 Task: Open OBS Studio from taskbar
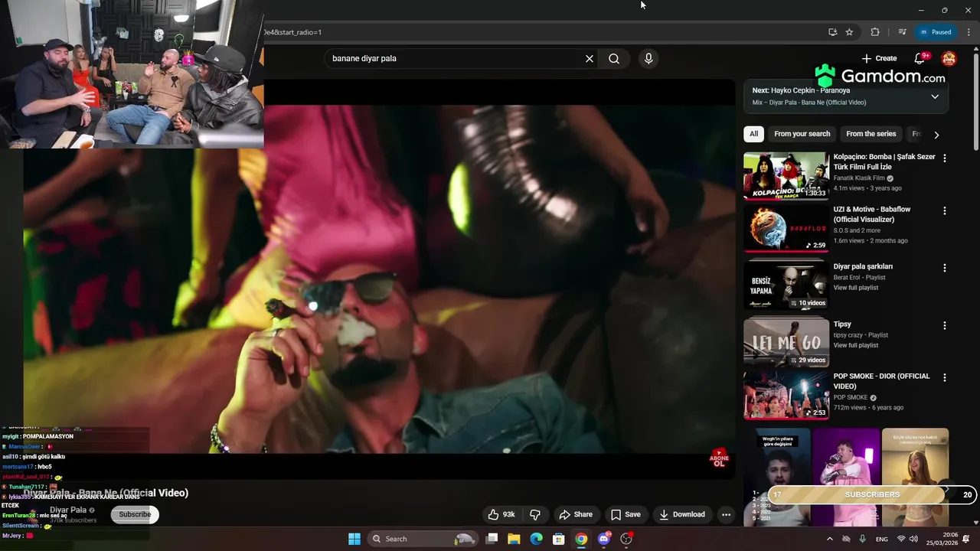coord(626,539)
